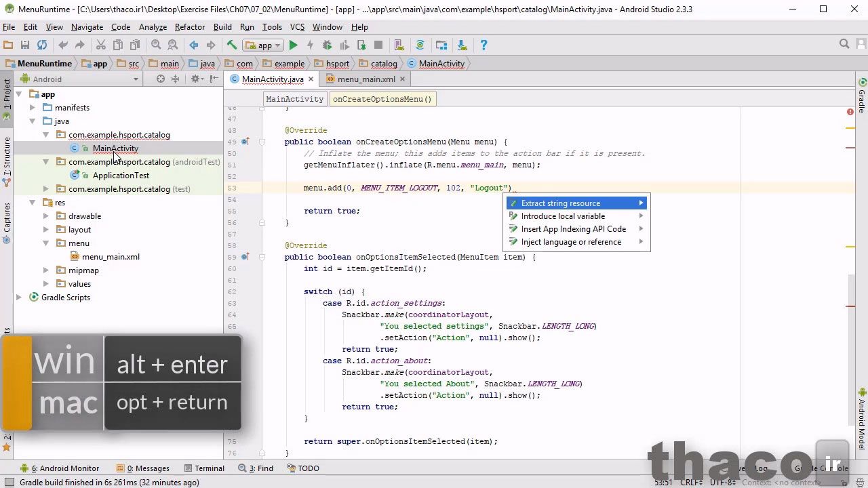Run the app with green play icon
The width and height of the screenshot is (868, 488).
point(293,45)
